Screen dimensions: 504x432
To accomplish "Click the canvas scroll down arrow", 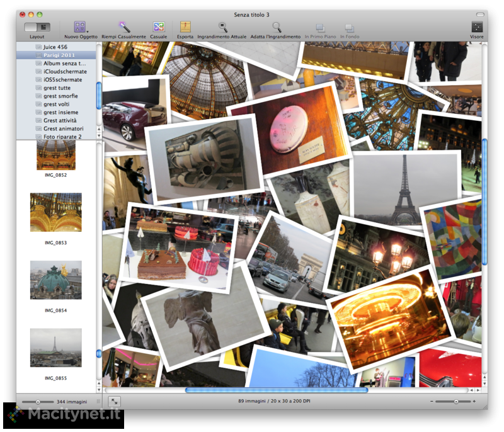I will (484, 384).
